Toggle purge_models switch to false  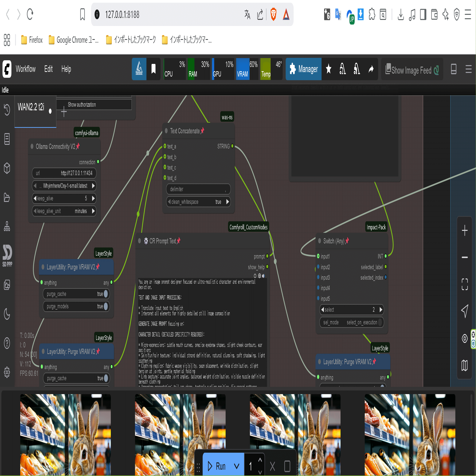[106, 306]
